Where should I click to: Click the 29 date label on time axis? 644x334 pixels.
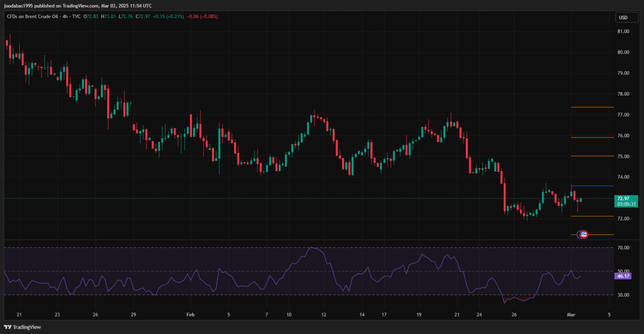(133, 314)
